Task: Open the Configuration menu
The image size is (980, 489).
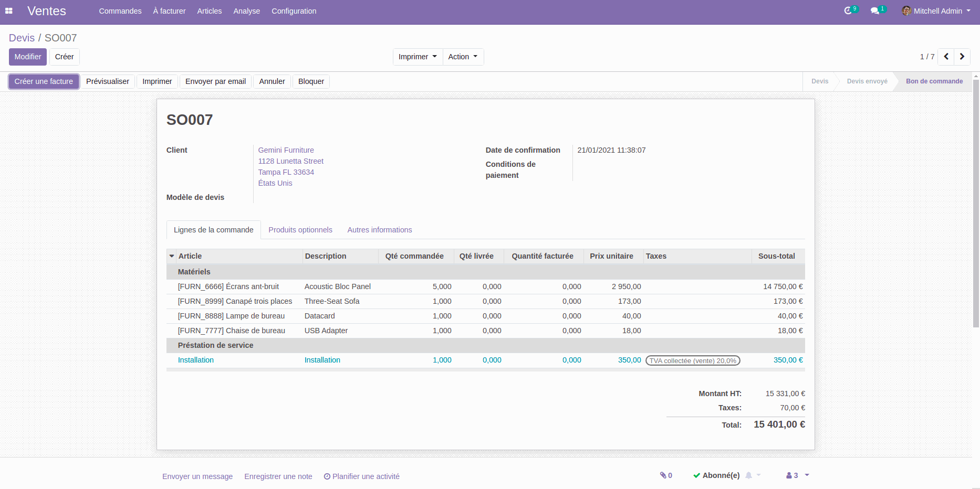Action: point(294,11)
